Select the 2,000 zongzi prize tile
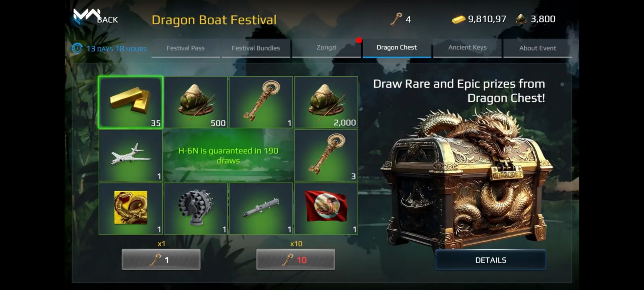The height and width of the screenshot is (290, 644). click(x=326, y=102)
